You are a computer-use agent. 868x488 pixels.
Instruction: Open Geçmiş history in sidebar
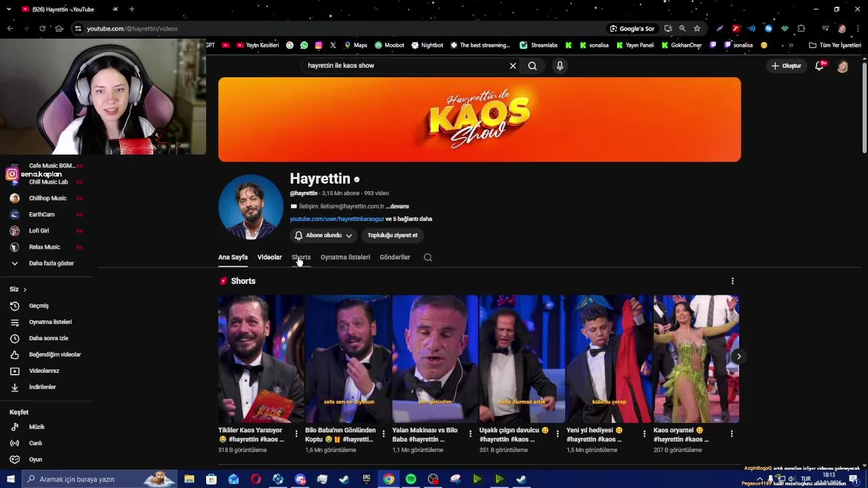pyautogui.click(x=46, y=306)
